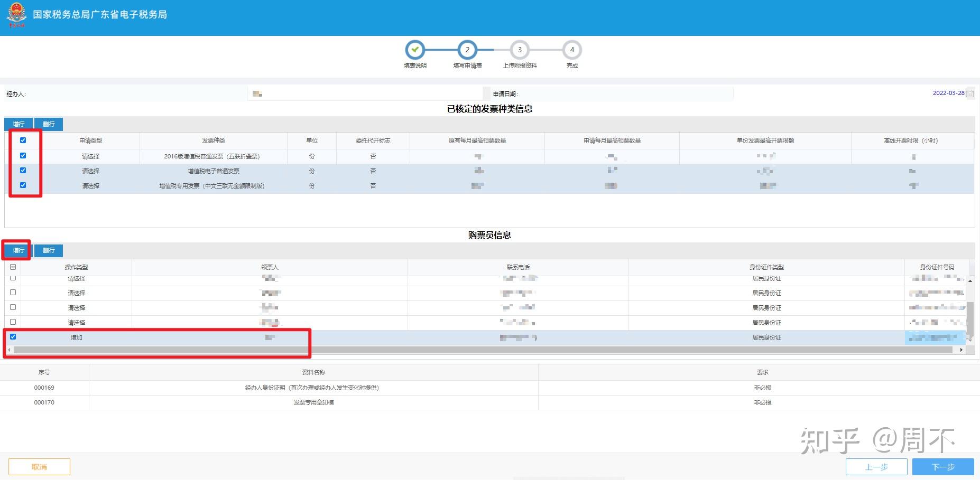Click 领票人 column header

tap(270, 267)
